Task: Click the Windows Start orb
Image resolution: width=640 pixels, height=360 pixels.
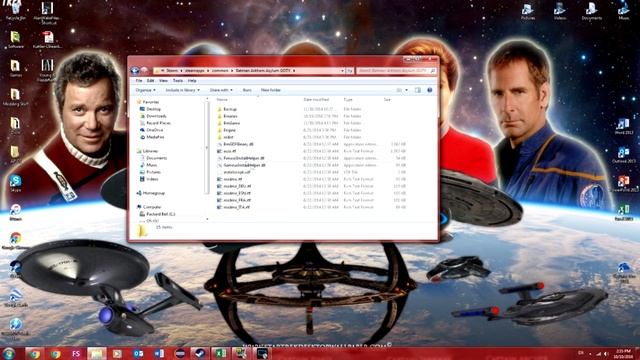Action: [9, 353]
